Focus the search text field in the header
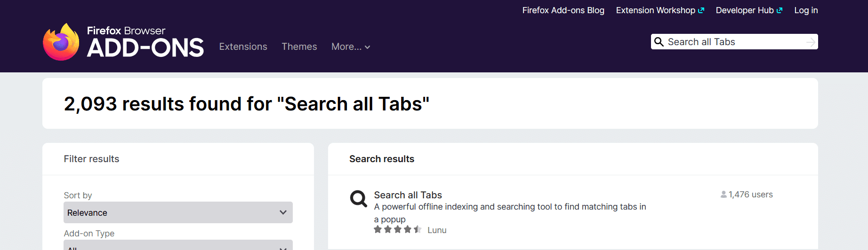868x250 pixels. (x=734, y=42)
